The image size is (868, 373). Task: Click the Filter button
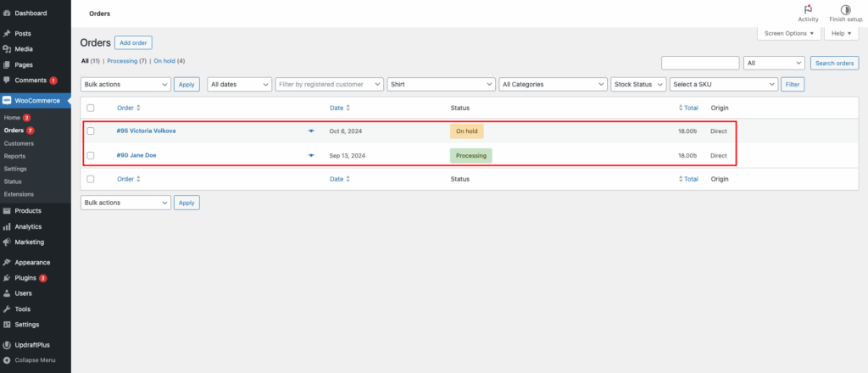(793, 84)
